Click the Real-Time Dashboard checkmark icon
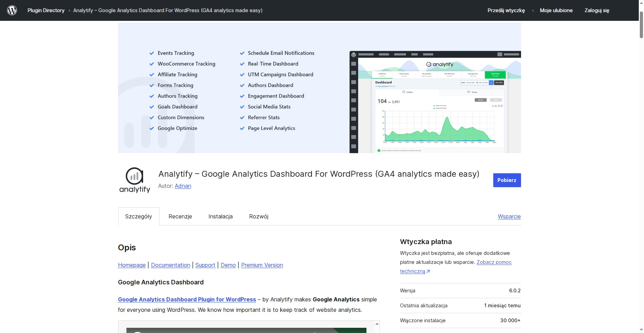 242,64
